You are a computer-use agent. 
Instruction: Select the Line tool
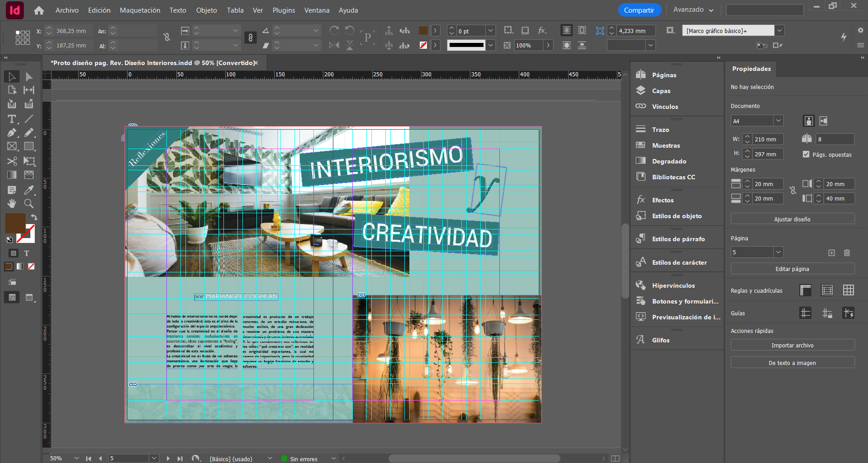29,119
